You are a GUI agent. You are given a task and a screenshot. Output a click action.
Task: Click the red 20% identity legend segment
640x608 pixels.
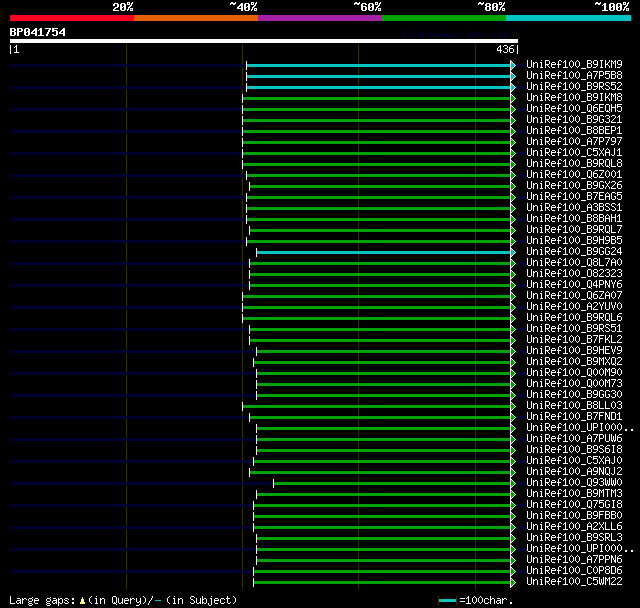72,18
